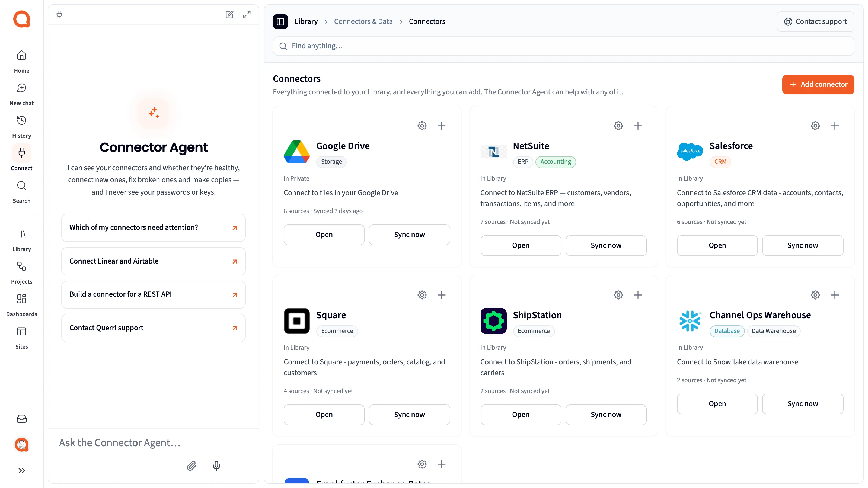Image resolution: width=868 pixels, height=488 pixels.
Task: Click the Find anything search field
Action: pyautogui.click(x=563, y=46)
